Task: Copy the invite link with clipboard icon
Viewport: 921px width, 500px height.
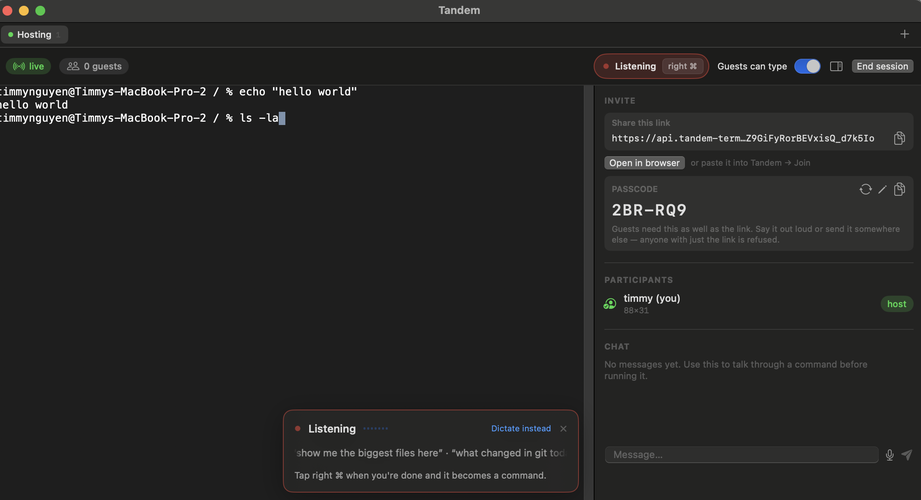Action: pos(899,138)
